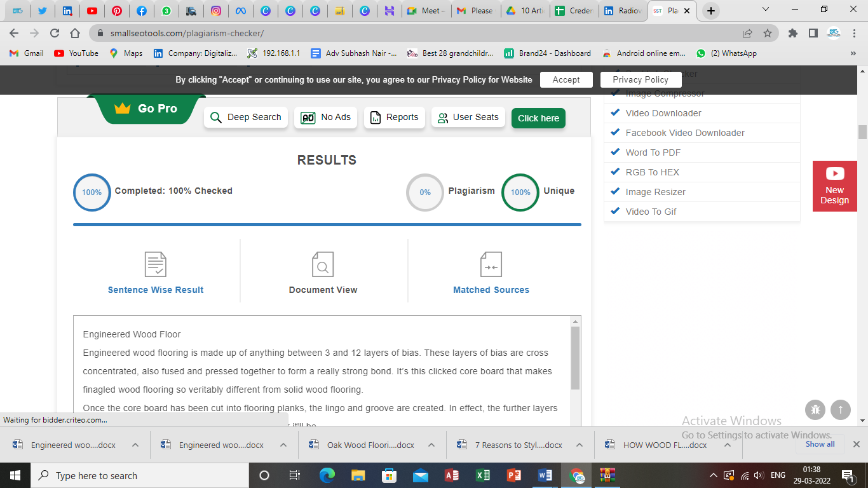Click the Document View magnifier page icon
This screenshot has height=488, width=868.
point(323,264)
